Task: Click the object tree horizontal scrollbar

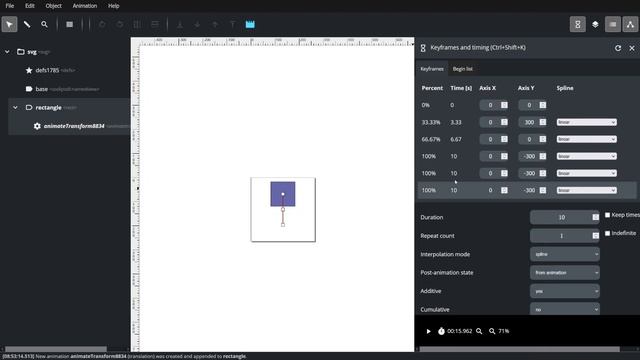Action: click(x=56, y=349)
